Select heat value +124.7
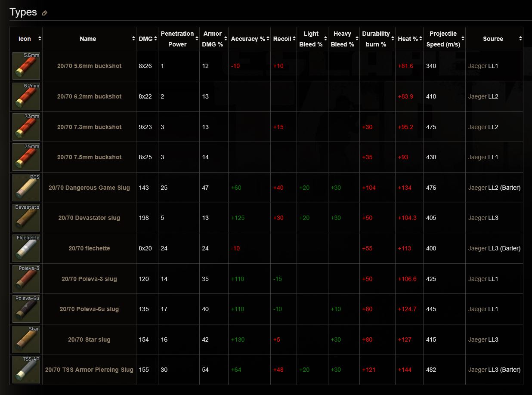This screenshot has width=532, height=395. (407, 309)
